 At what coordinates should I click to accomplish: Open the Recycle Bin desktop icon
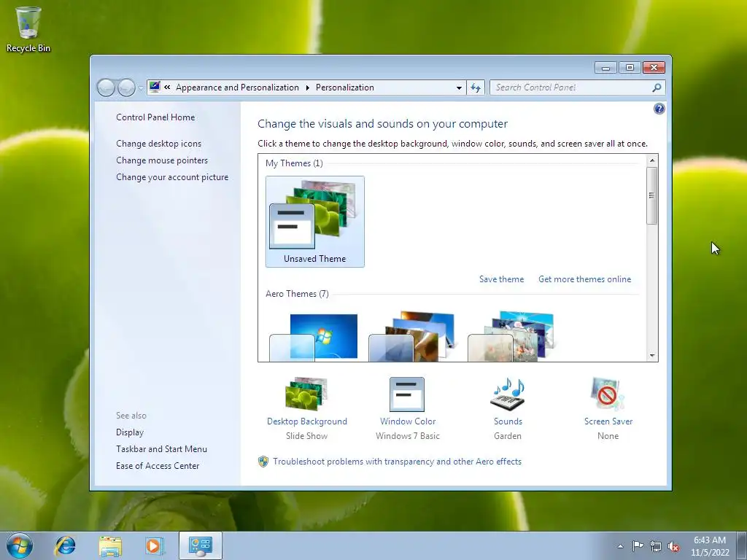tap(28, 29)
